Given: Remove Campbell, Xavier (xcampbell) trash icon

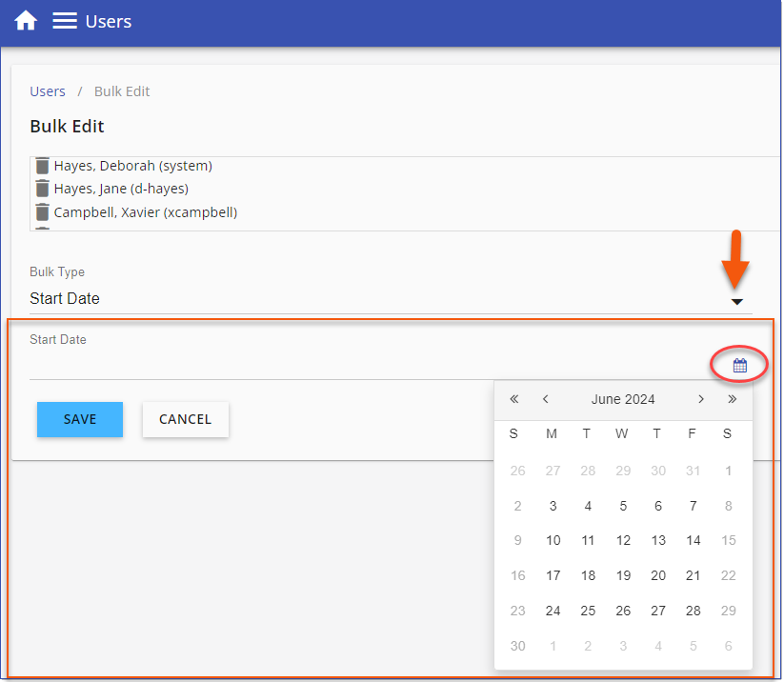Looking at the screenshot, I should (x=43, y=212).
